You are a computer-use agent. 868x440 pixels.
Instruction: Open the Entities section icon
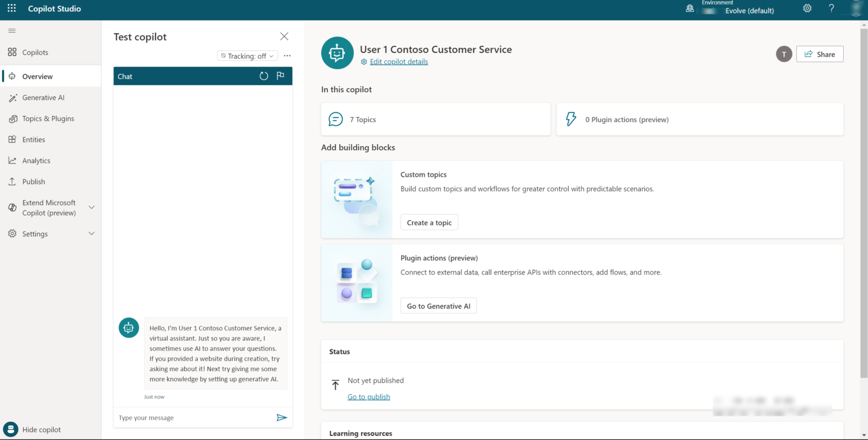pyautogui.click(x=12, y=139)
